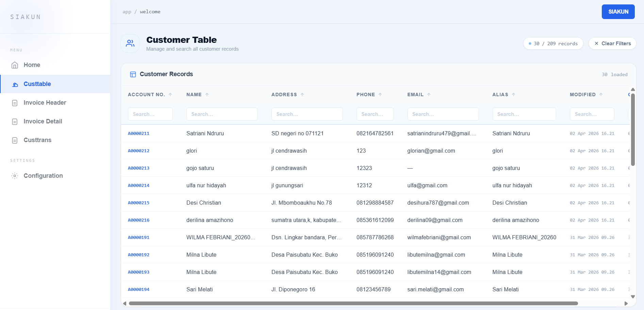The width and height of the screenshot is (644, 310).
Task: Sort the Name column using arrow
Action: 207,95
